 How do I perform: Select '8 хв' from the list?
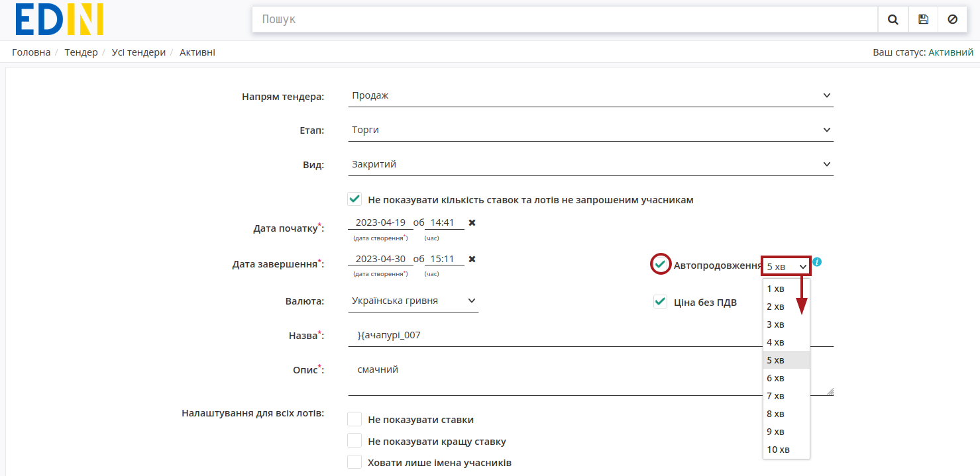787,414
